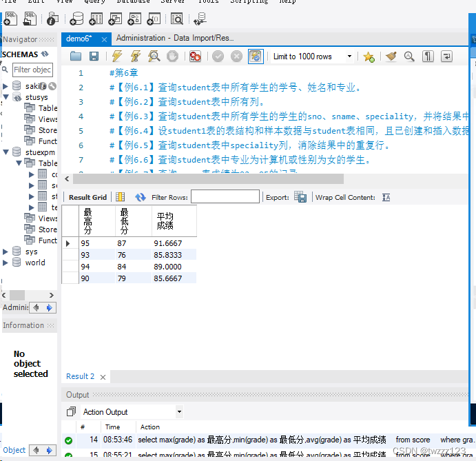Toggle auto-commit mode button

coord(256,57)
